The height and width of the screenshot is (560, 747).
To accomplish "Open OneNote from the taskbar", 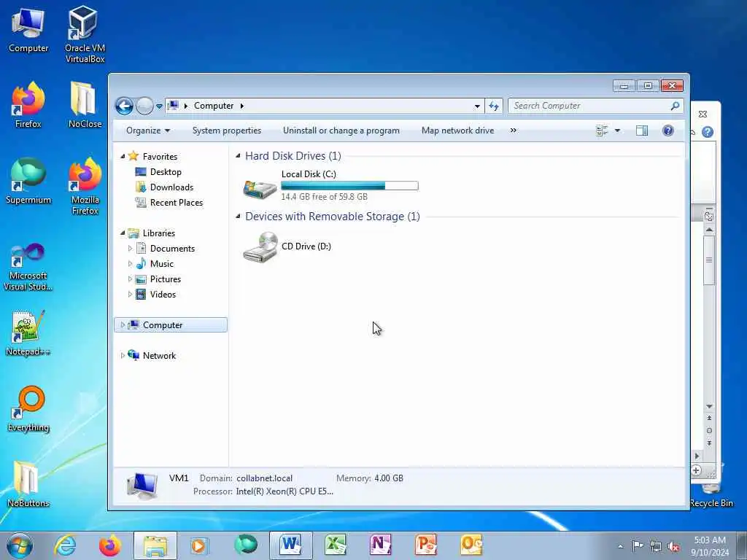I will pyautogui.click(x=381, y=545).
